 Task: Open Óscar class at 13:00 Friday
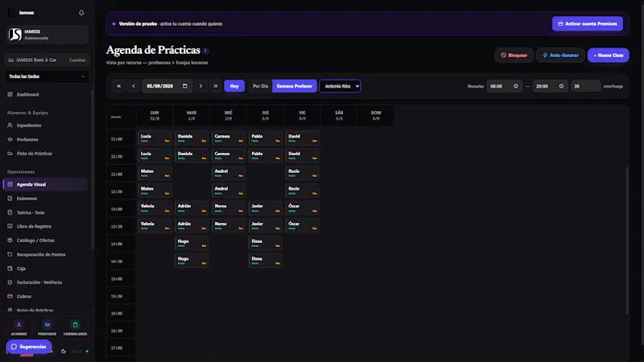303,208
